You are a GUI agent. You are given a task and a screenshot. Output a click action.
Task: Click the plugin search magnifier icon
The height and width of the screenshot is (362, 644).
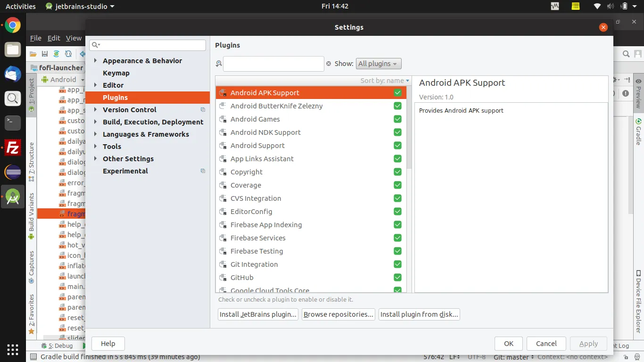219,64
